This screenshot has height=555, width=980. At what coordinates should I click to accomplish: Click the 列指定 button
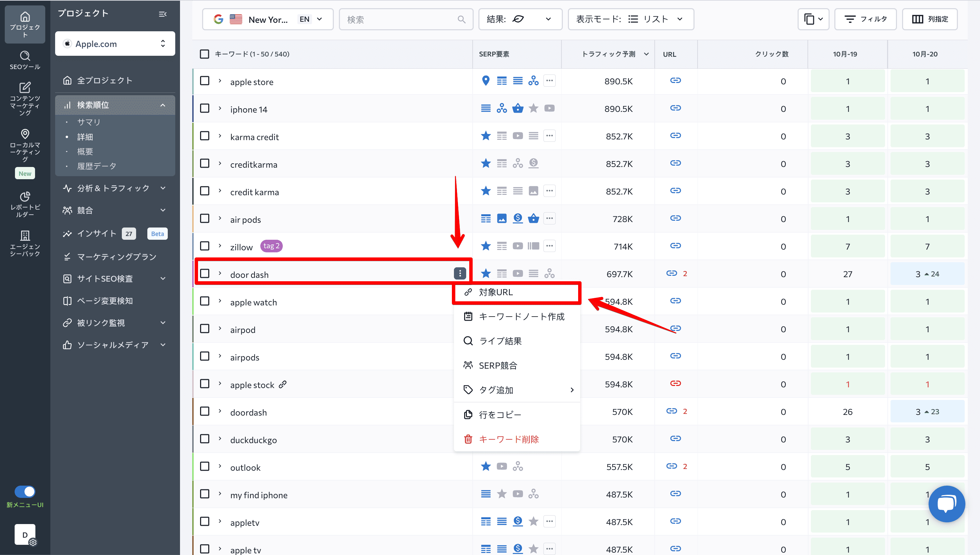point(930,19)
